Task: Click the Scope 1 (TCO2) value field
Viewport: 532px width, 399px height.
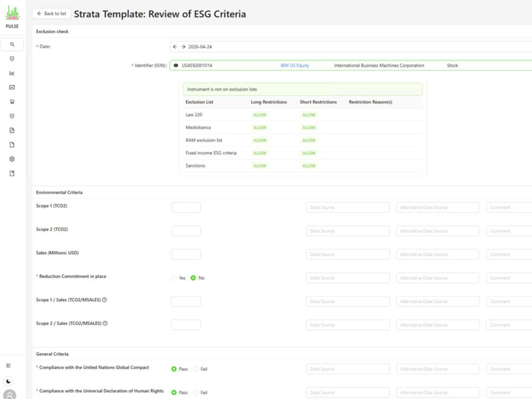Action: pyautogui.click(x=186, y=207)
